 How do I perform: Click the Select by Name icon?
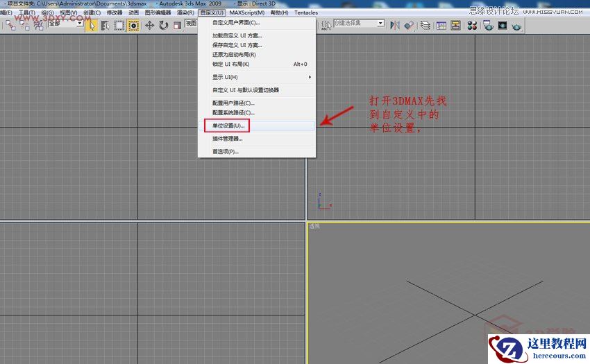coord(106,26)
